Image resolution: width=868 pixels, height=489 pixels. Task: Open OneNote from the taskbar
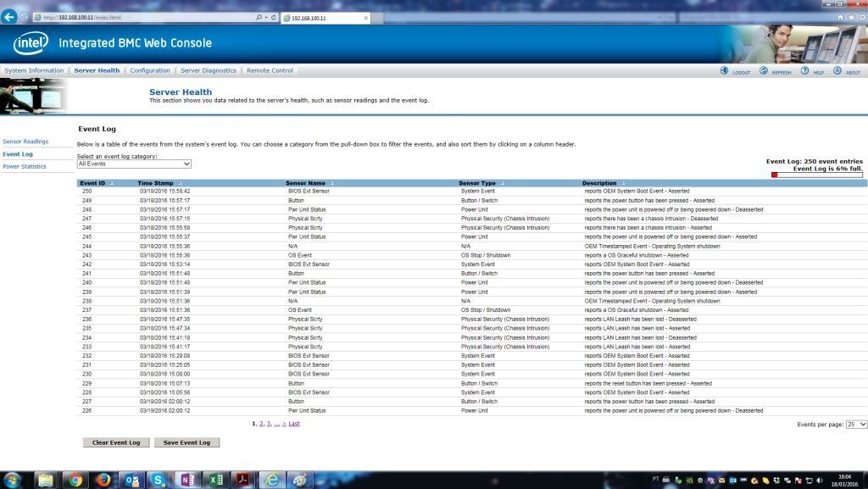point(187,480)
